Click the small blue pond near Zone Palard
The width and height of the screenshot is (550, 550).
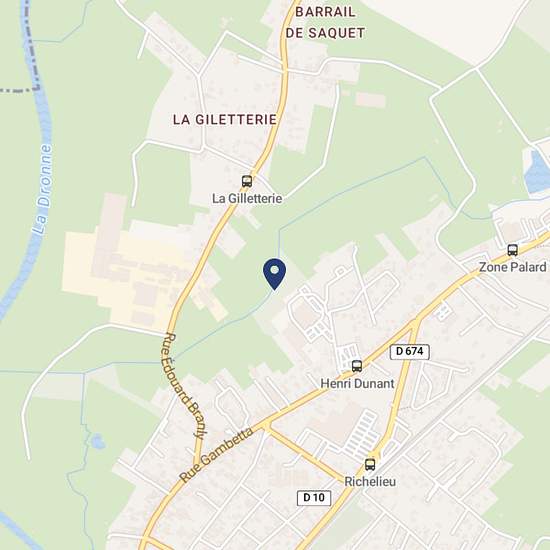(x=536, y=171)
